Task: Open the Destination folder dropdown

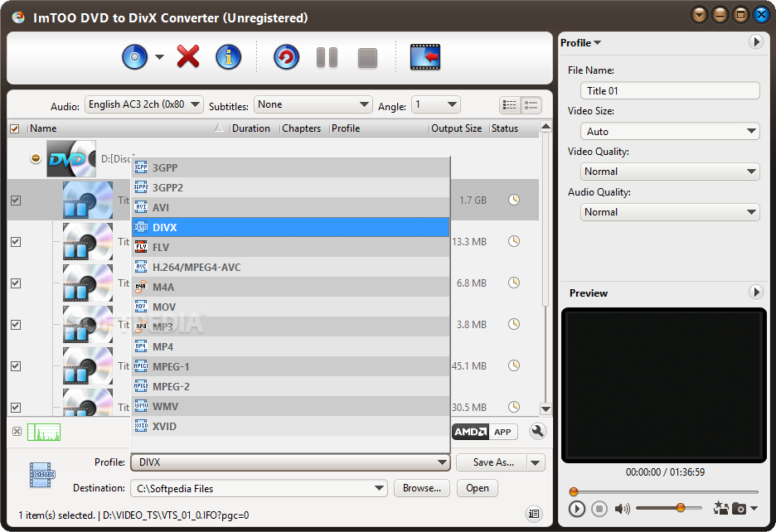Action: 259,488
